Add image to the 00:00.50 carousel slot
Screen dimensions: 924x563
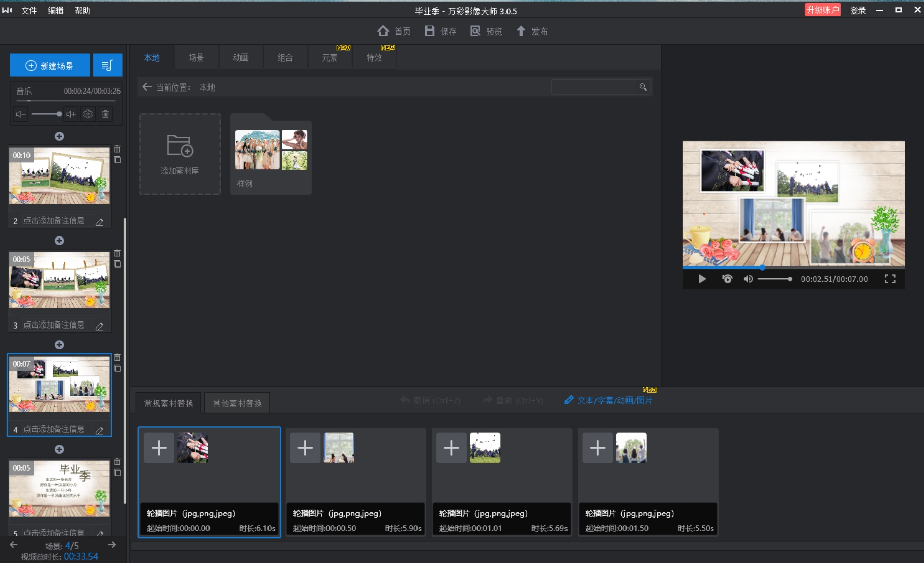click(305, 448)
